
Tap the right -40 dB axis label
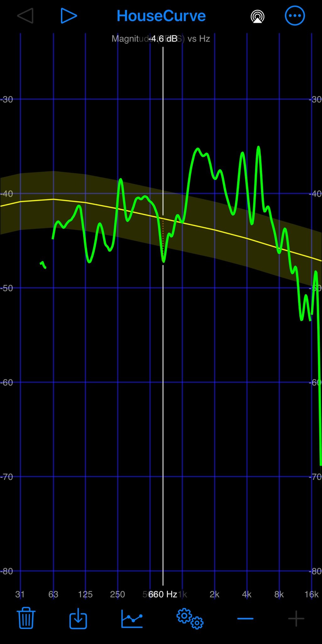[315, 194]
